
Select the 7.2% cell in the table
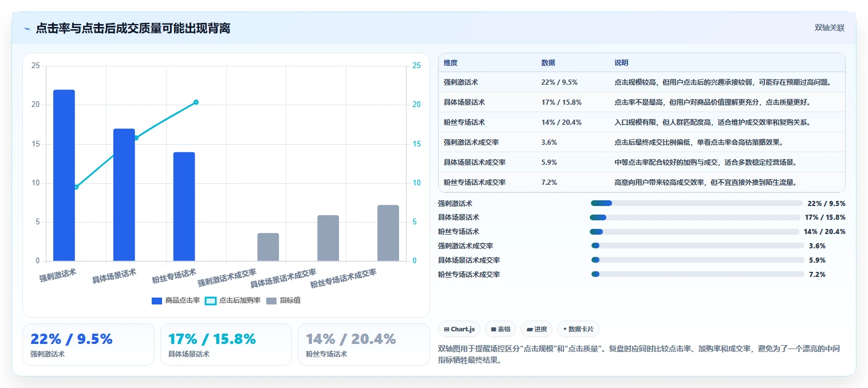(549, 183)
